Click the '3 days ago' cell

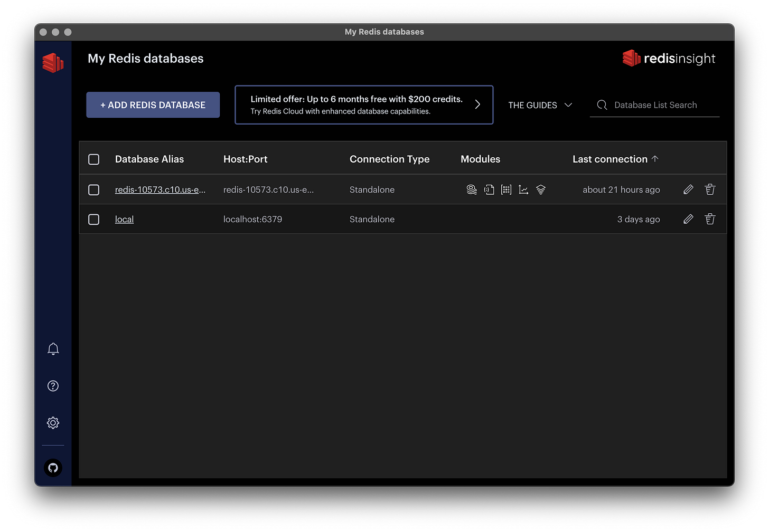coord(639,219)
